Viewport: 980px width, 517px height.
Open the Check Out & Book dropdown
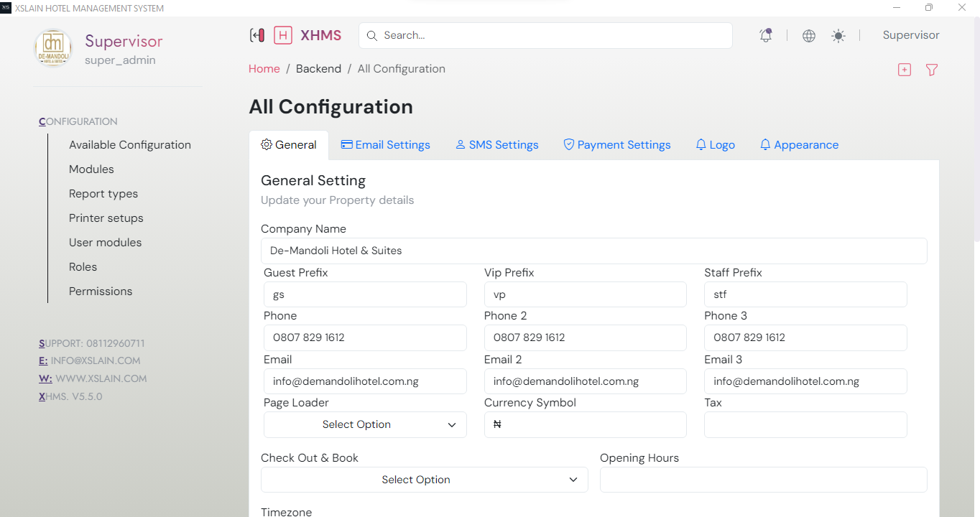click(x=425, y=480)
